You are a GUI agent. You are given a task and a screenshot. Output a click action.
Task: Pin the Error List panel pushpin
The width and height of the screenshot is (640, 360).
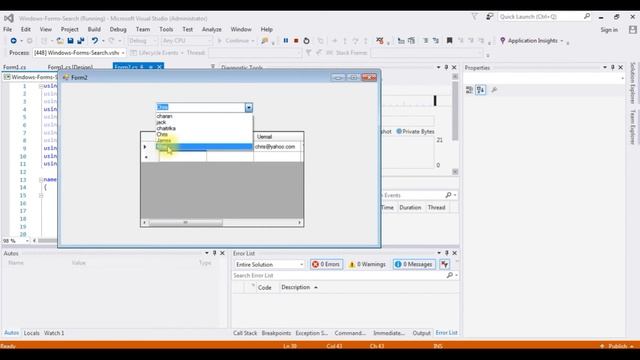pyautogui.click(x=447, y=253)
